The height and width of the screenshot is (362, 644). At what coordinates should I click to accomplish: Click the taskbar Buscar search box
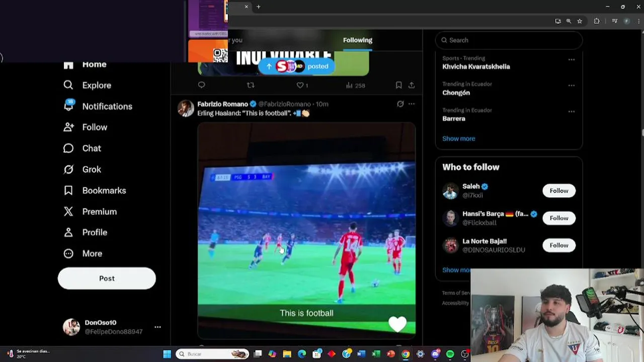212,354
